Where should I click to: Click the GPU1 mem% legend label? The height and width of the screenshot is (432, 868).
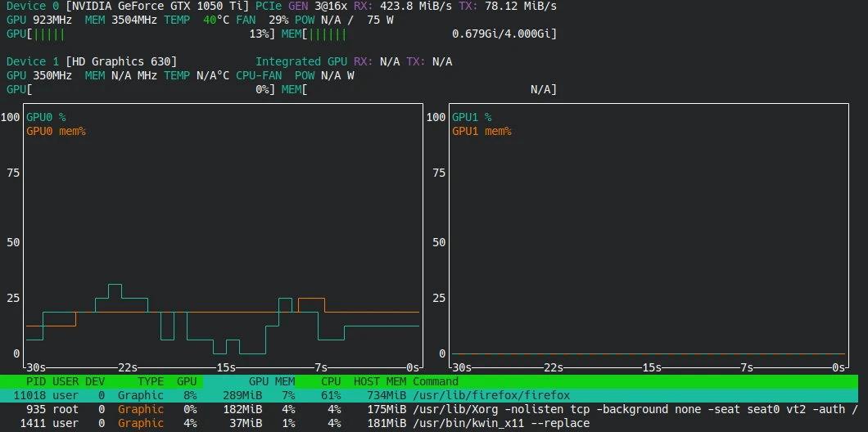coord(481,131)
